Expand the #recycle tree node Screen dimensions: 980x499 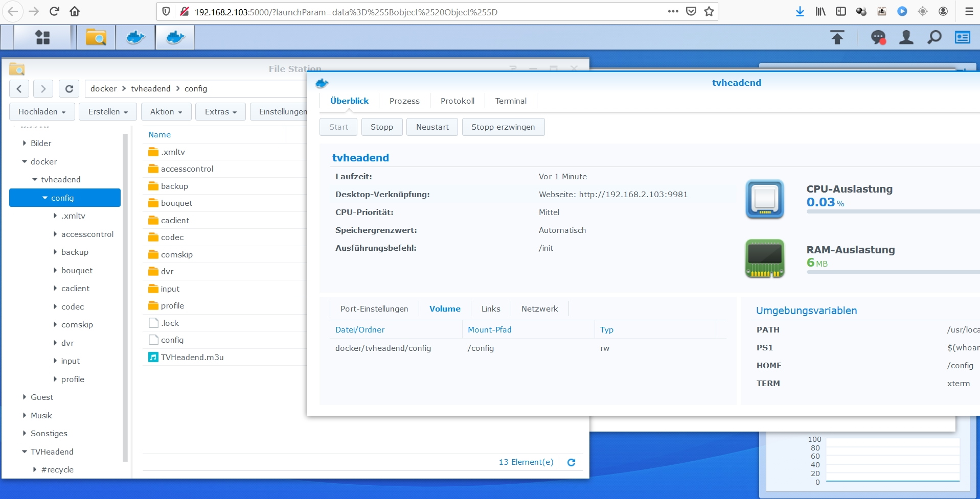click(35, 469)
